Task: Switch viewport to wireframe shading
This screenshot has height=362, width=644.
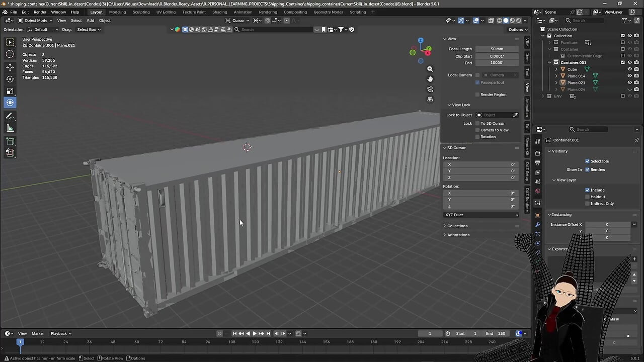Action: pyautogui.click(x=500, y=21)
